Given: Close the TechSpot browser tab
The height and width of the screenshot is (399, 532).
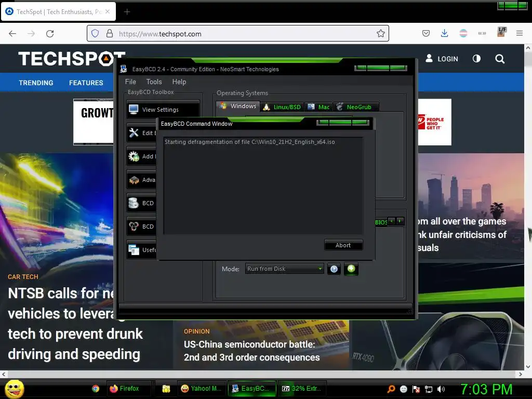Looking at the screenshot, I should [x=108, y=11].
